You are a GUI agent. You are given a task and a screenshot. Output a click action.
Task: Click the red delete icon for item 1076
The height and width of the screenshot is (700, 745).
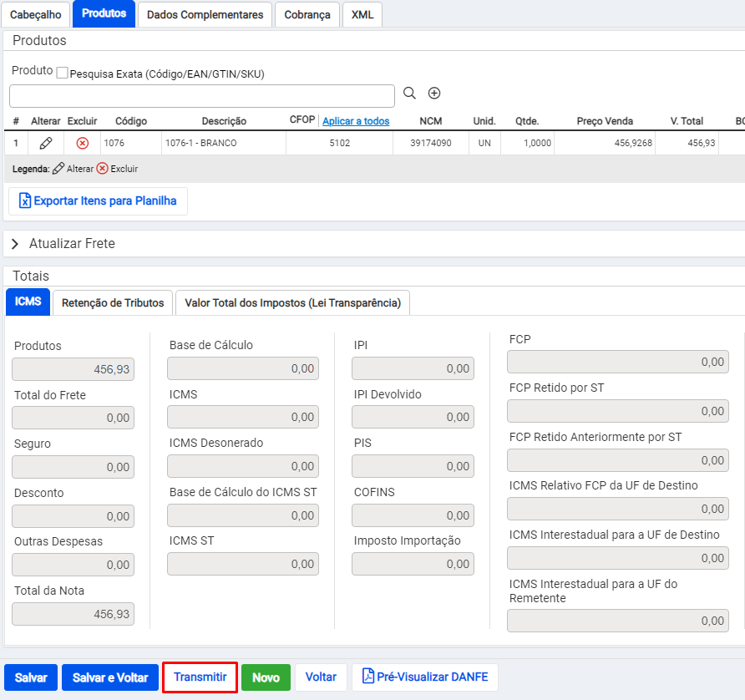(82, 143)
